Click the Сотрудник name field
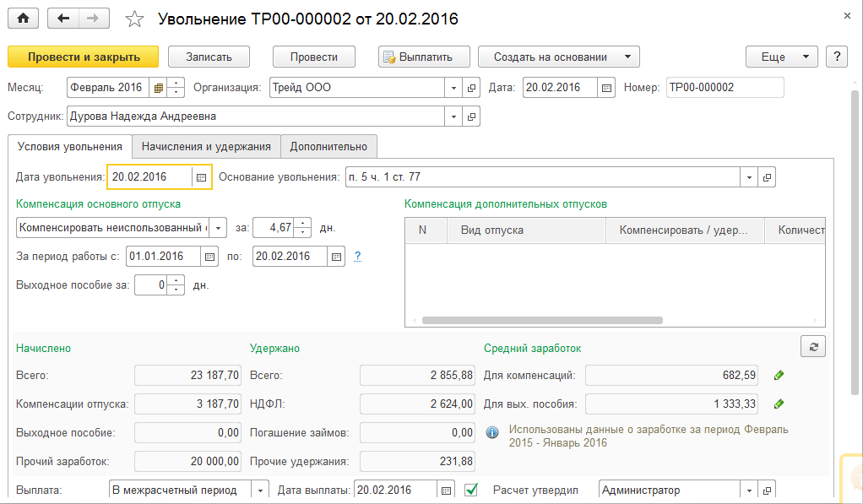The height and width of the screenshot is (504, 863). point(256,117)
